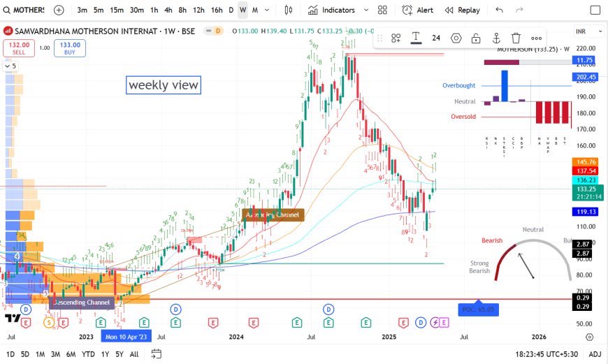Viewport: 608px width, 364px height.
Task: Click the fullscreen square icon at top right
Action: click(595, 10)
